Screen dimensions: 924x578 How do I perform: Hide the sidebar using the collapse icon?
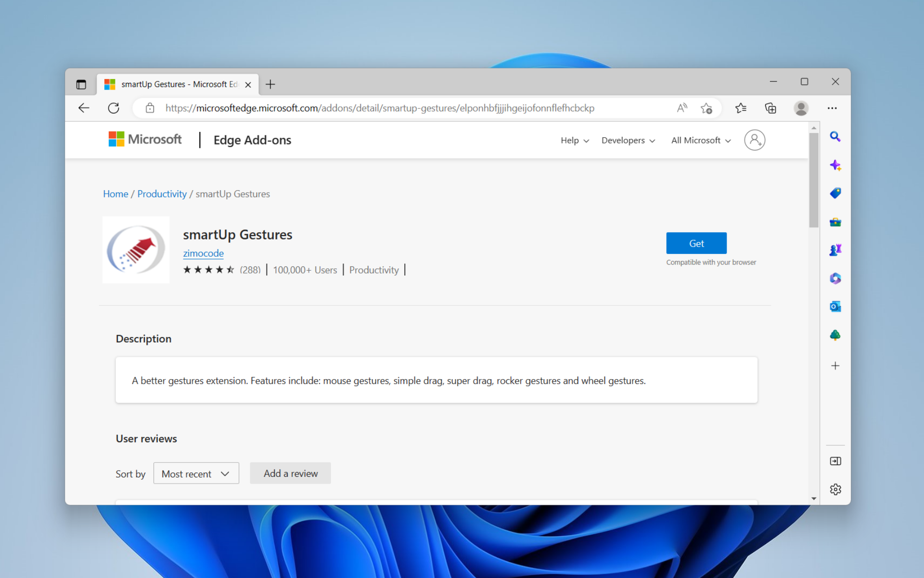(x=835, y=461)
